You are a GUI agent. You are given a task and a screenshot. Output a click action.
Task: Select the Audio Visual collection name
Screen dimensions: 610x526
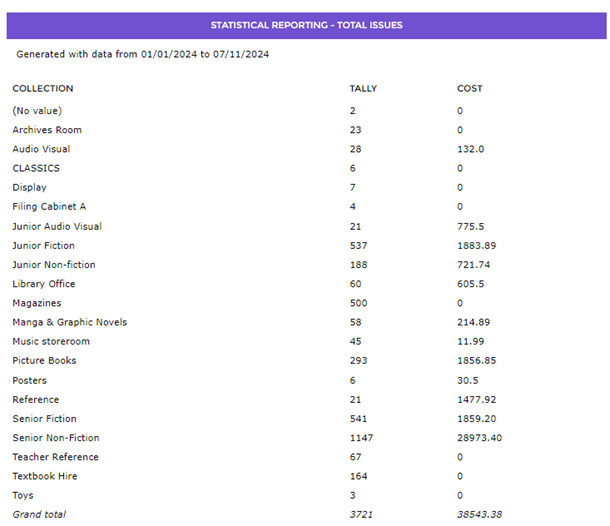tap(41, 149)
